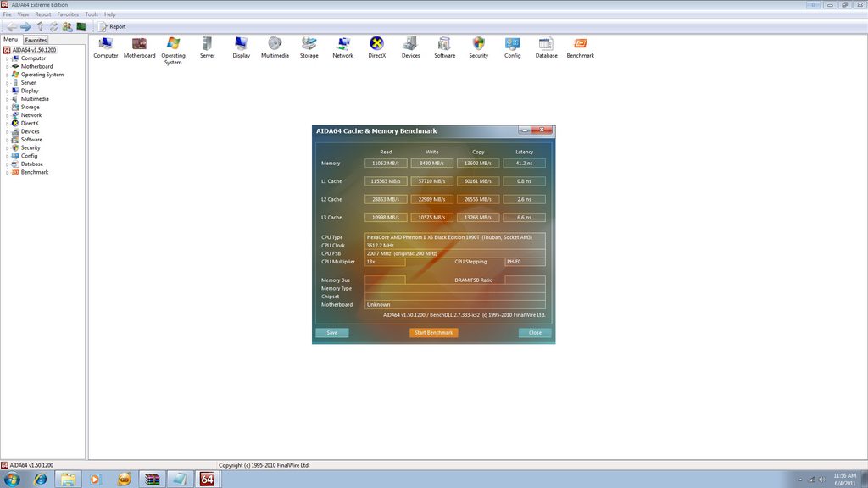Viewport: 868px width, 488px height.
Task: Expand the Motherboard tree node
Action: point(7,66)
